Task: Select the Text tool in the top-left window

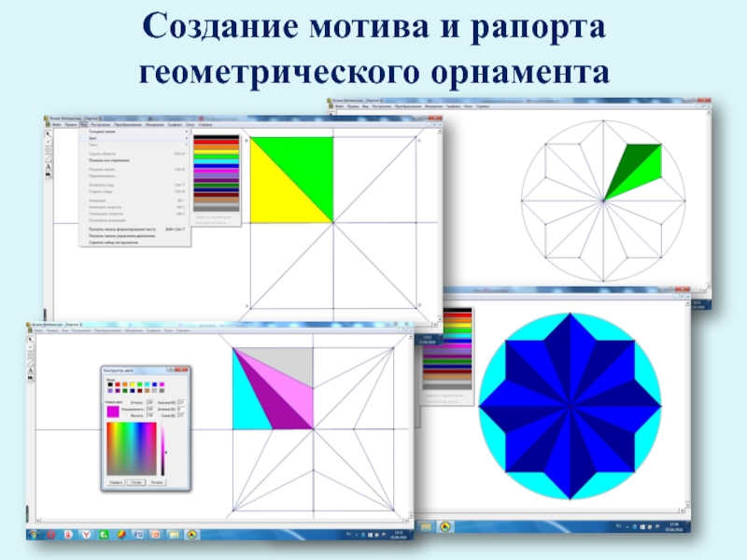Action: (x=49, y=166)
